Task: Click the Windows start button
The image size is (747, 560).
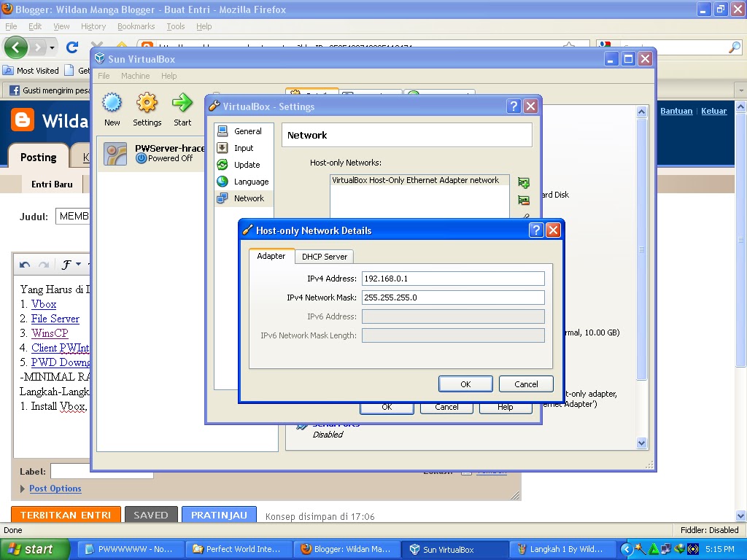Action: (34, 549)
